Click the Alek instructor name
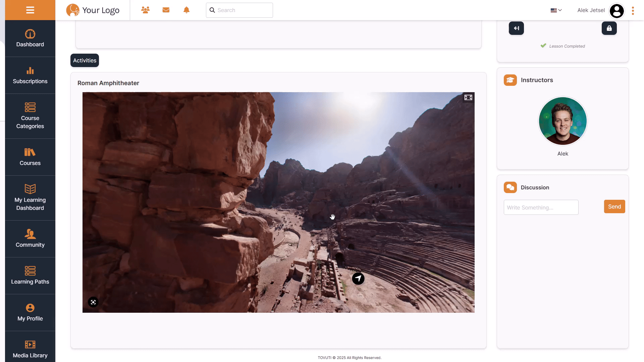 [563, 154]
